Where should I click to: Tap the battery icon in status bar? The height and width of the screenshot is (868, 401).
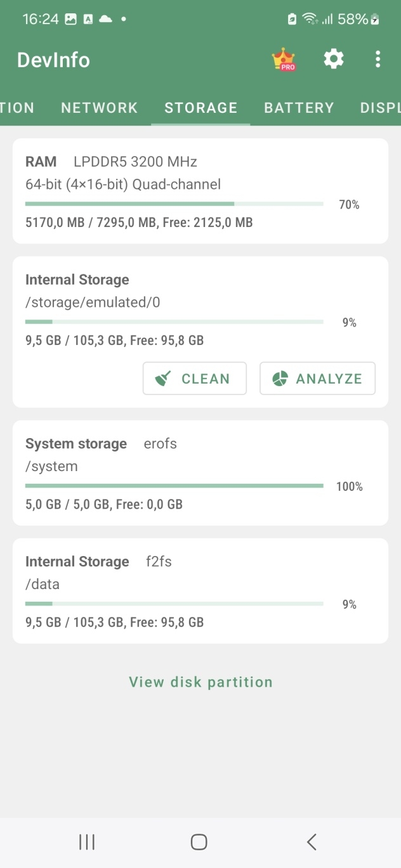pos(376,20)
